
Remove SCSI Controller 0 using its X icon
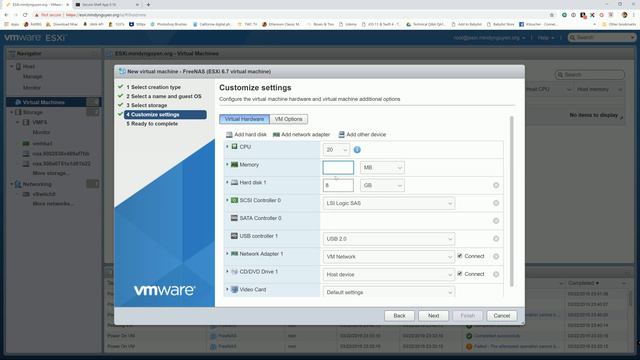pos(496,203)
